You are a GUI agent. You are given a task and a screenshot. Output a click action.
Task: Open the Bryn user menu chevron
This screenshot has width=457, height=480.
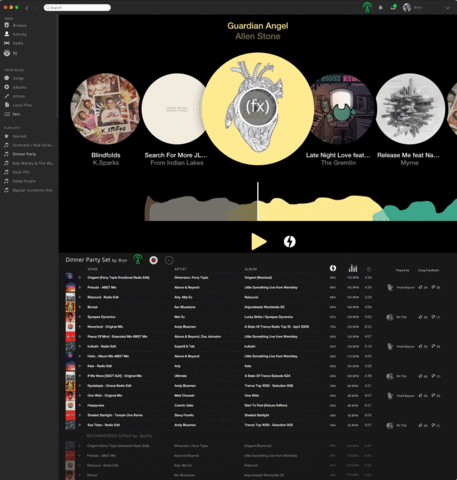447,8
